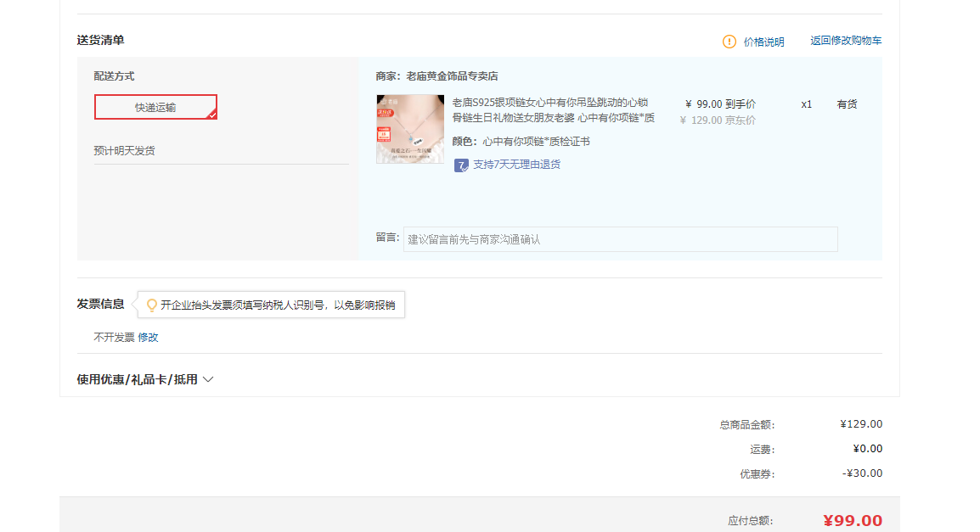Click 修改 next to 不开发票
This screenshot has width=980, height=532.
tap(148, 338)
